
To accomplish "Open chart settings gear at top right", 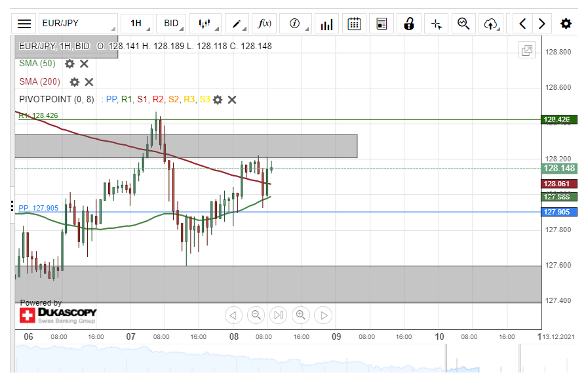I will pyautogui.click(x=566, y=24).
